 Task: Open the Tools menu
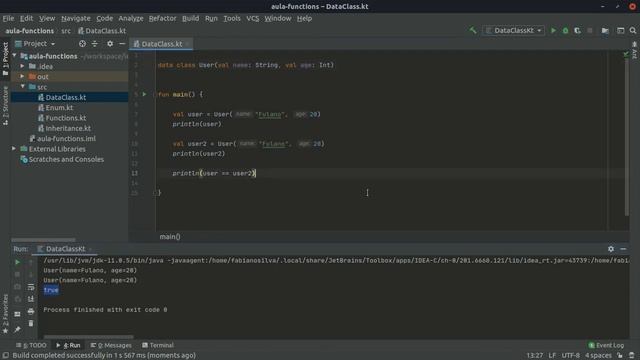click(232, 18)
